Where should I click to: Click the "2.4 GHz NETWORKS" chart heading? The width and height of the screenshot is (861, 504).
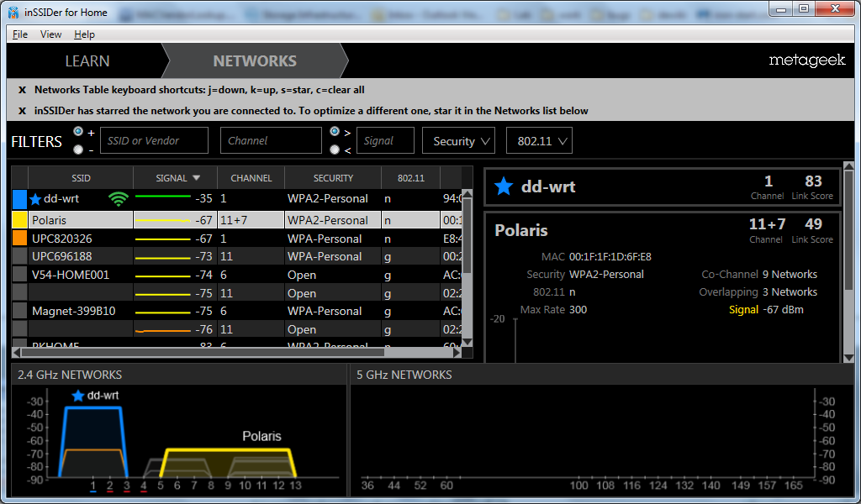(x=70, y=375)
